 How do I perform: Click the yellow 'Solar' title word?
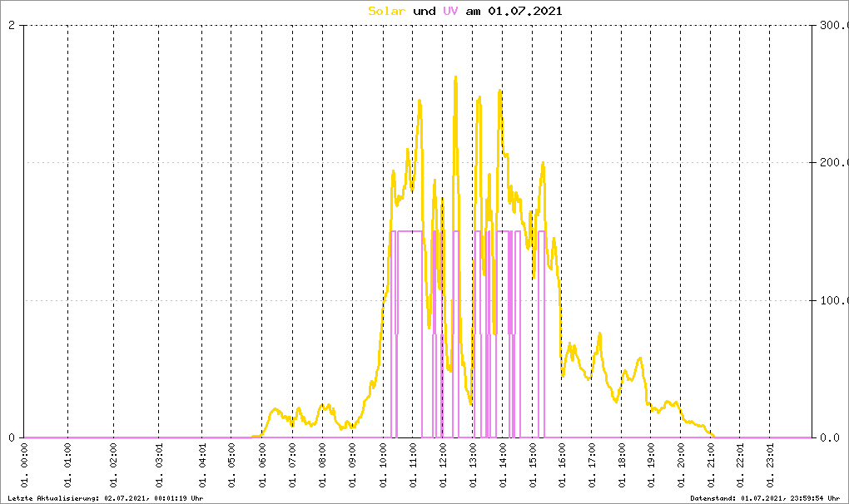(x=386, y=11)
